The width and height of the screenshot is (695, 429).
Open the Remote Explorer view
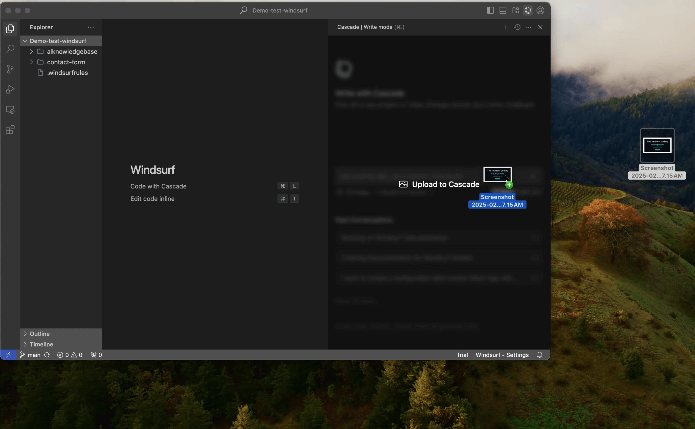click(10, 109)
